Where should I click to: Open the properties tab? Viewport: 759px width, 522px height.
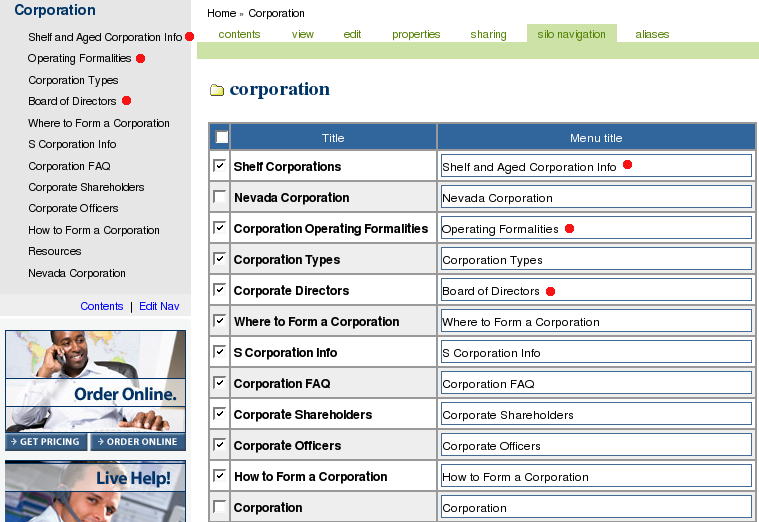click(416, 34)
